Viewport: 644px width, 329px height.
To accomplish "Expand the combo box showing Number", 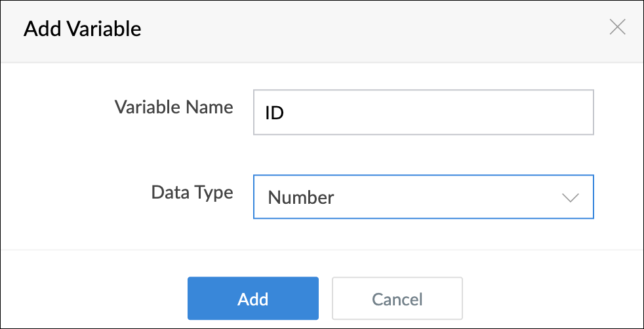I will (423, 197).
